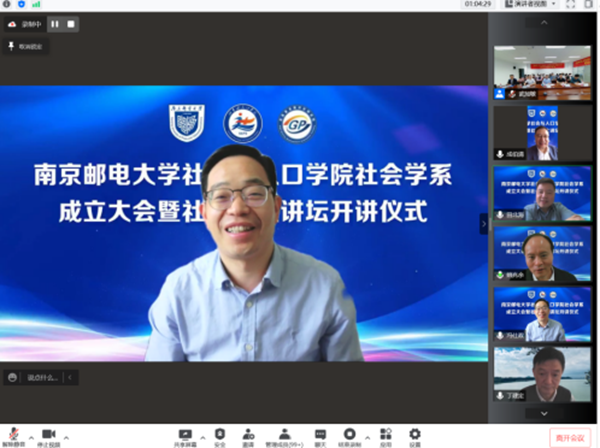
Task: Click the network signal strength icon
Action: [36, 4]
